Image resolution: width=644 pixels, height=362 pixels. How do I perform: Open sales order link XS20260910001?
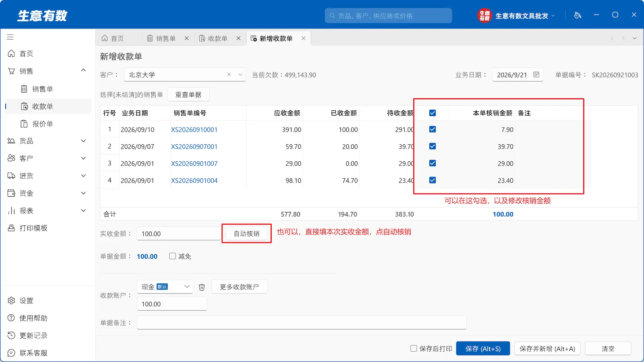[x=194, y=130]
